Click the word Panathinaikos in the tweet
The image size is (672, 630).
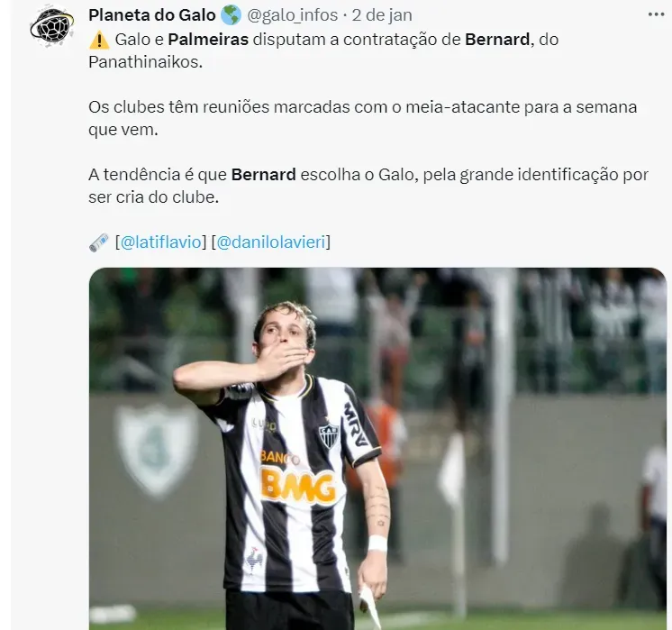tap(145, 62)
